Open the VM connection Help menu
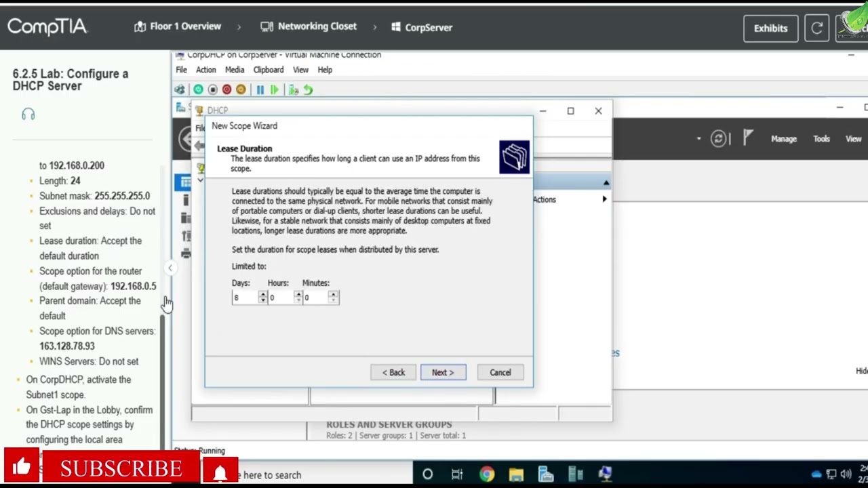This screenshot has height=488, width=868. [325, 70]
